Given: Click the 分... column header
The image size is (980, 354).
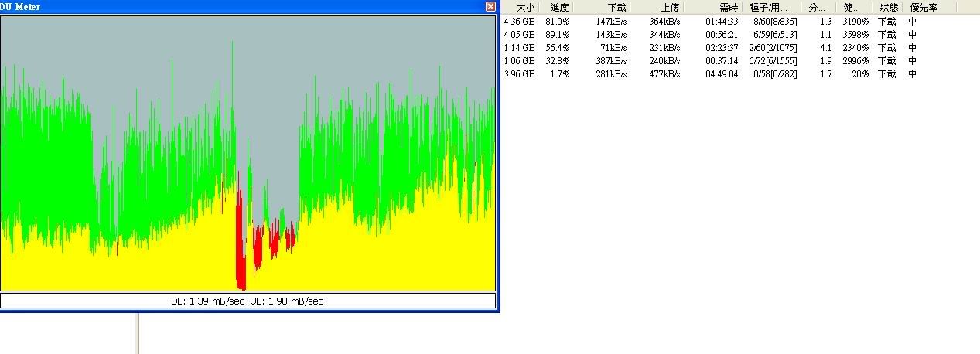Looking at the screenshot, I should 817,8.
